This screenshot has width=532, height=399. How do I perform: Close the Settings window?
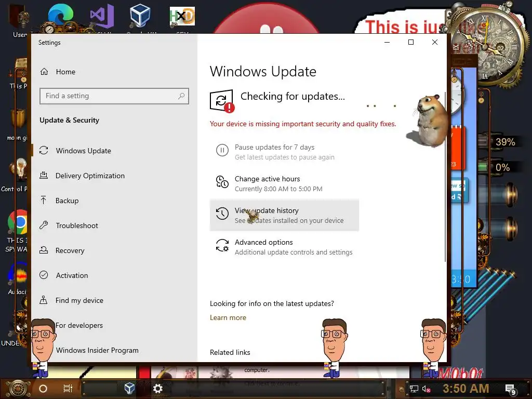(435, 43)
